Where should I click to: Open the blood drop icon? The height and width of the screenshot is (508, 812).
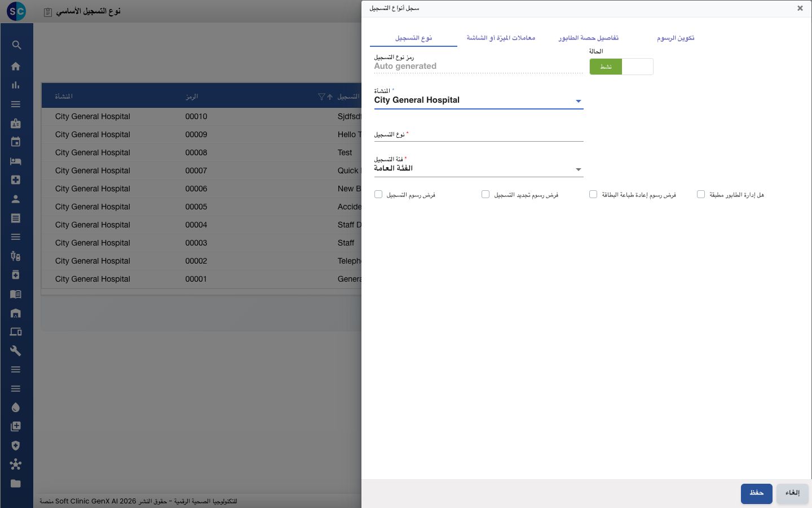click(x=16, y=408)
